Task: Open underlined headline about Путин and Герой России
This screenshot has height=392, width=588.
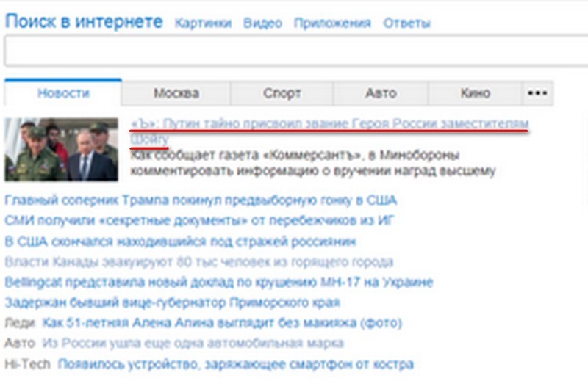Action: [x=329, y=123]
